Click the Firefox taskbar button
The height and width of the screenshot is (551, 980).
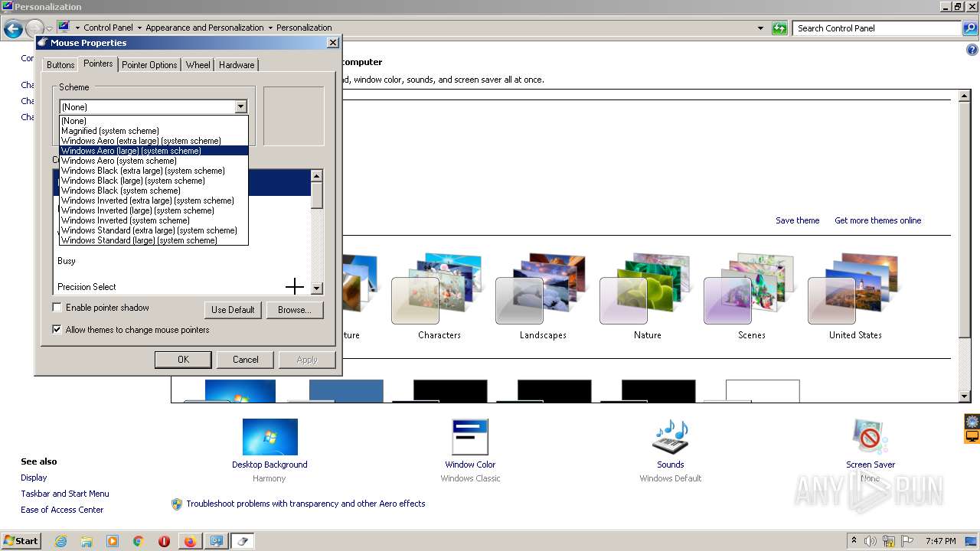190,541
